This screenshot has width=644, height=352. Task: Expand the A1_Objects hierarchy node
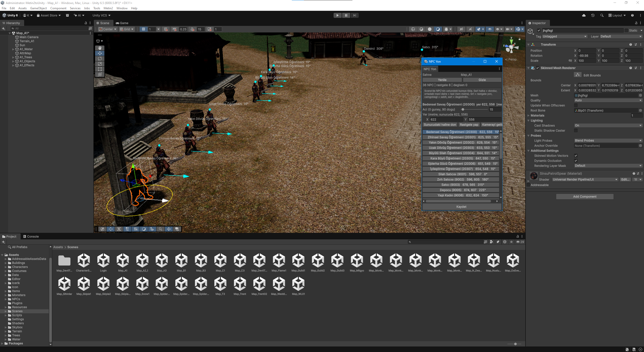pos(13,61)
